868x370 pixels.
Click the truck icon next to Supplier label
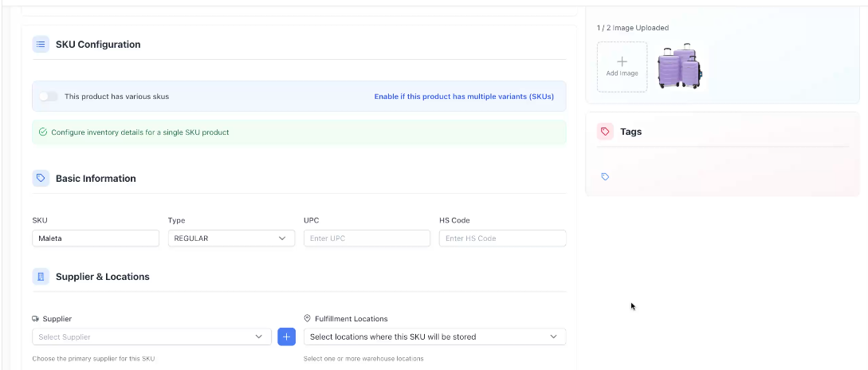36,318
